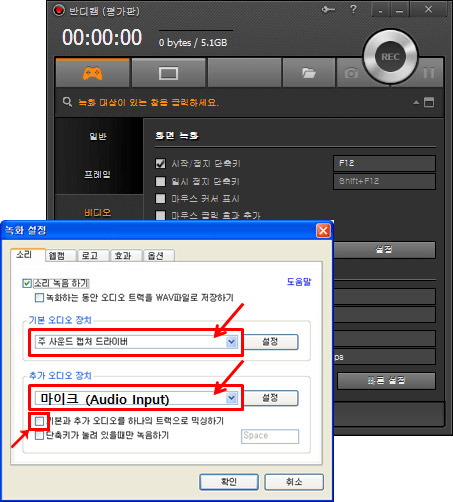
Task: Click the small up triangle near window icon
Action: click(416, 102)
